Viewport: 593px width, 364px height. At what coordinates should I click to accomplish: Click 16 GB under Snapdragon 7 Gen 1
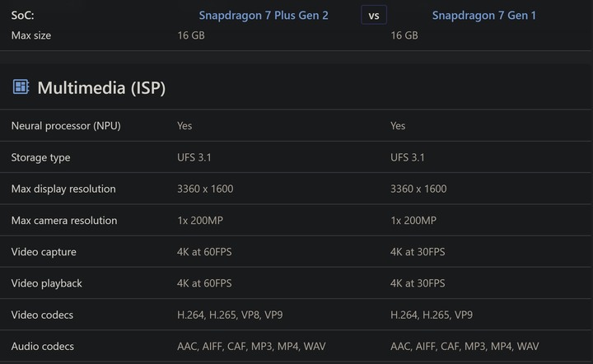point(404,35)
